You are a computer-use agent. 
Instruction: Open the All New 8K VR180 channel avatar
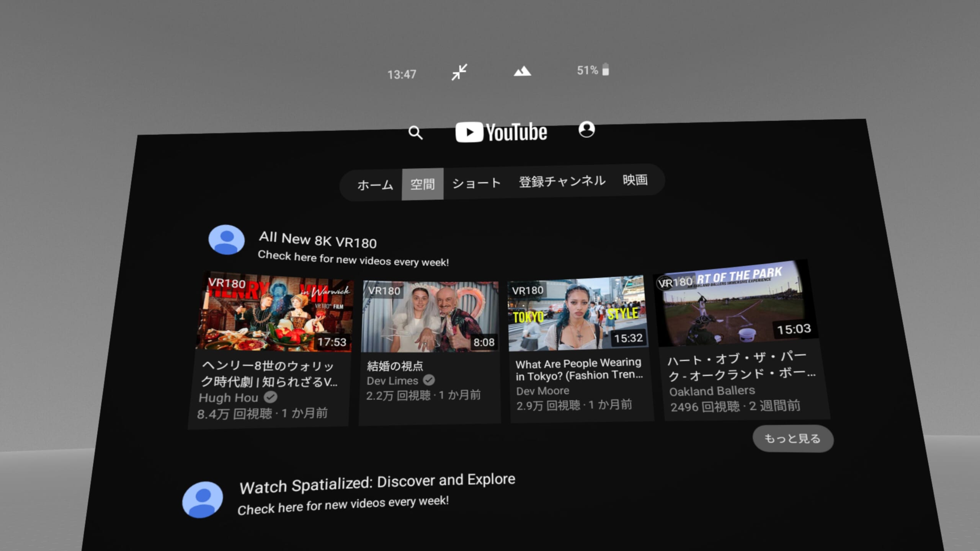click(226, 240)
